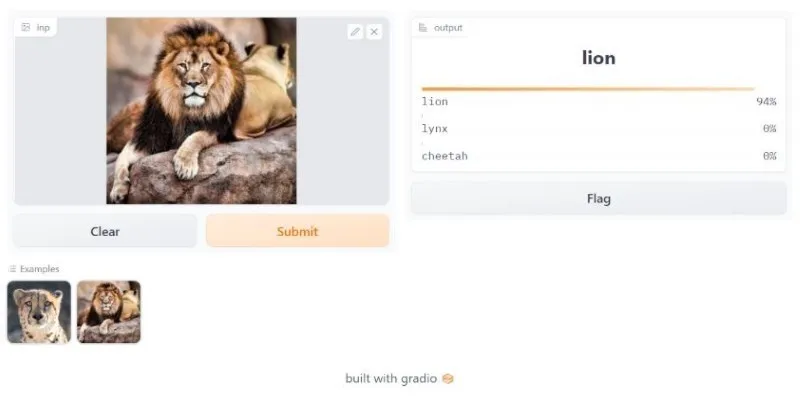The image size is (800, 400).
Task: Click the lion 94% result row
Action: click(x=598, y=102)
